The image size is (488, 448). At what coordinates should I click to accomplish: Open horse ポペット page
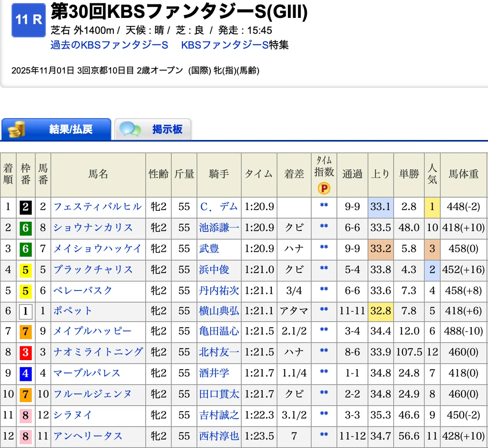point(73,311)
